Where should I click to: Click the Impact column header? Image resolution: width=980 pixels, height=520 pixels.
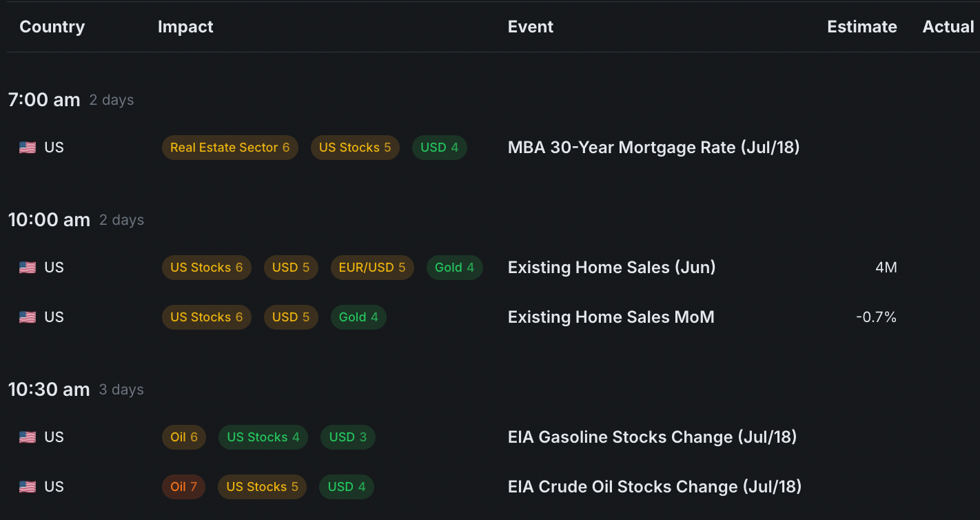(185, 27)
